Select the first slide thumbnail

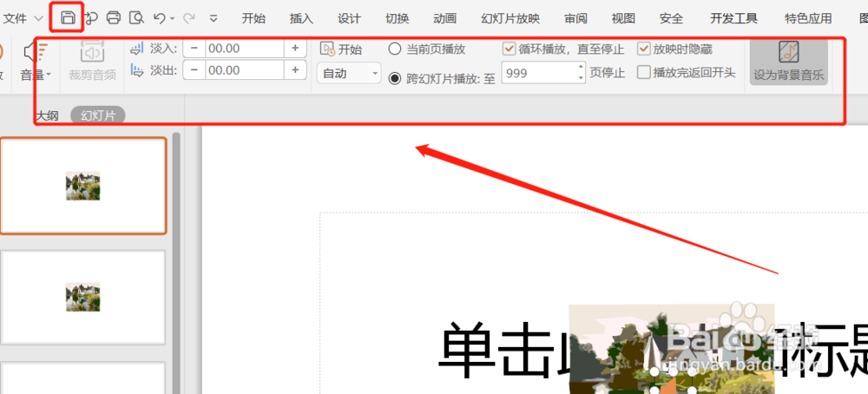tap(83, 186)
